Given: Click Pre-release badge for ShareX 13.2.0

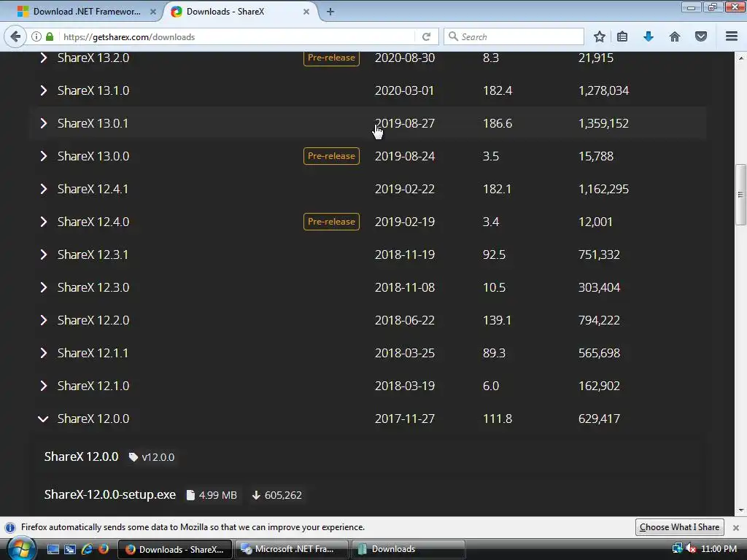Looking at the screenshot, I should 332,58.
